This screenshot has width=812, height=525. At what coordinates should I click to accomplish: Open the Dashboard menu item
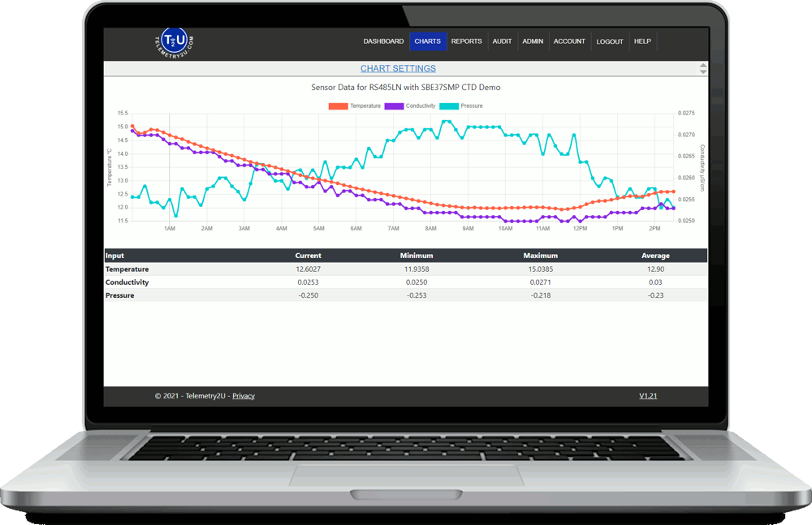tap(383, 41)
